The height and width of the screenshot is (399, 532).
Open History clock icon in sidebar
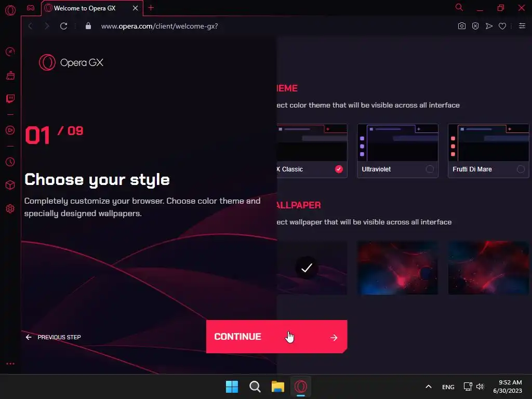(10, 162)
